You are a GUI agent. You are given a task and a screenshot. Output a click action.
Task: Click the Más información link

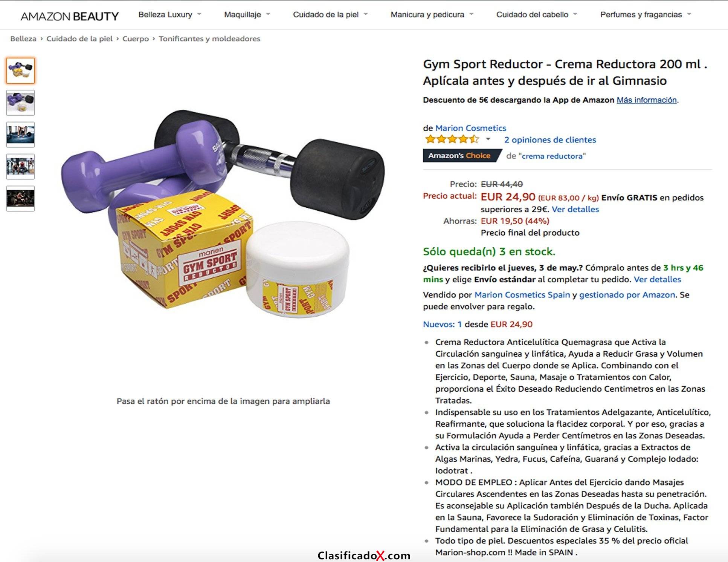[647, 100]
